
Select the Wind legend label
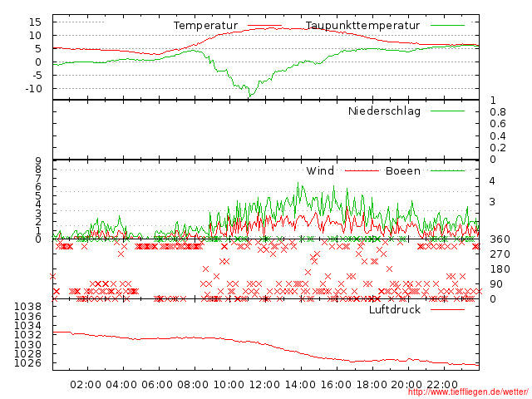click(x=320, y=170)
